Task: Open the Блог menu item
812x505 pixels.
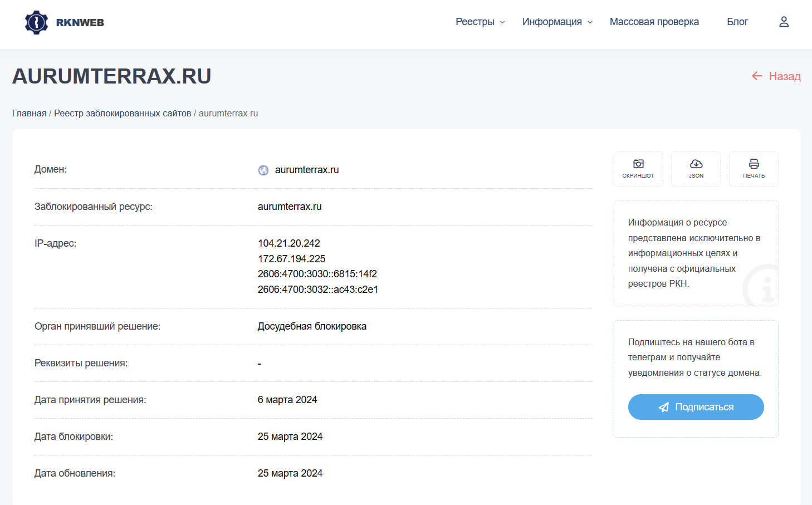Action: click(737, 22)
